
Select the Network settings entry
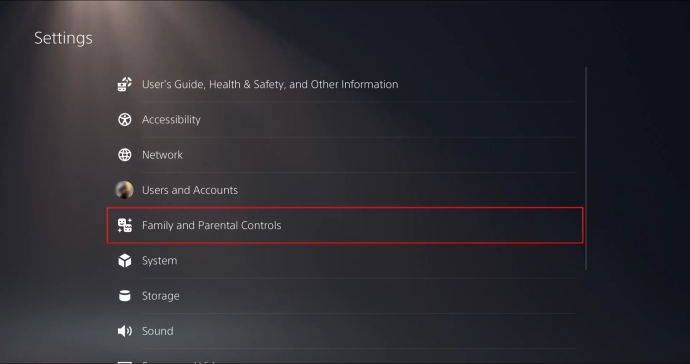[x=345, y=154]
